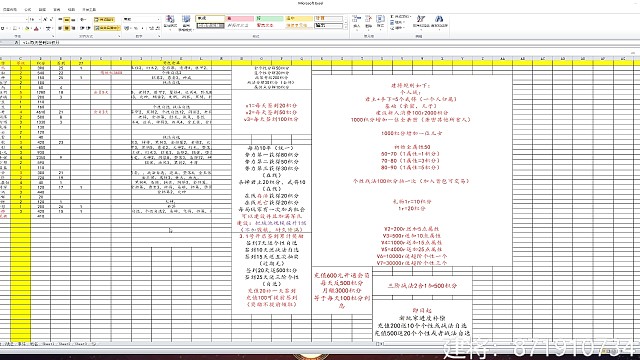The image size is (640, 360).
Task: Click the Fill button in editing group
Action: click(x=397, y=22)
